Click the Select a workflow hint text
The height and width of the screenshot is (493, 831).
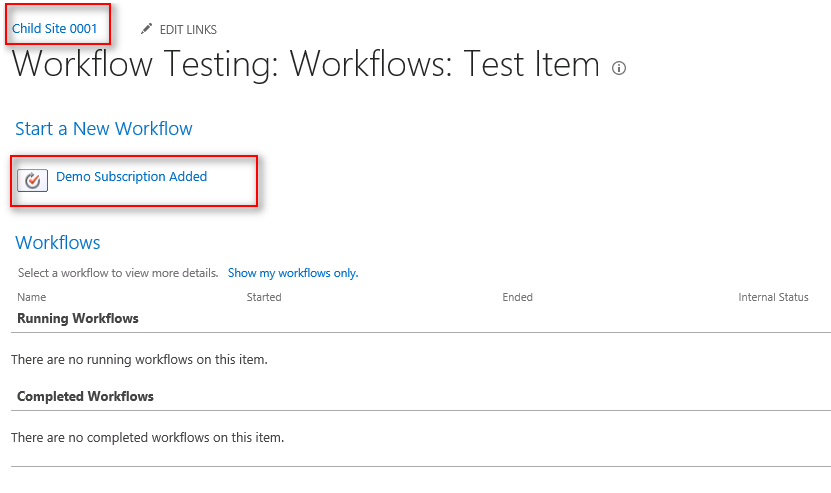coord(118,273)
